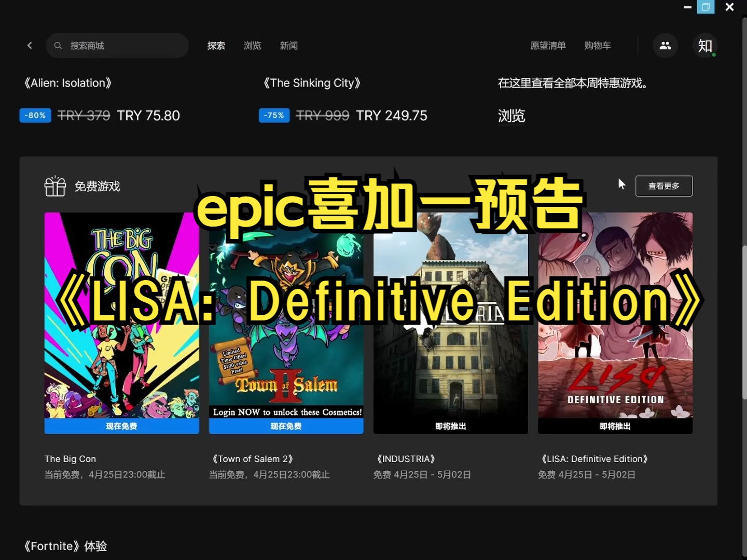Image resolution: width=747 pixels, height=560 pixels.
Task: Click 在这里查看全部本周特惠游戏 text
Action: 573,83
